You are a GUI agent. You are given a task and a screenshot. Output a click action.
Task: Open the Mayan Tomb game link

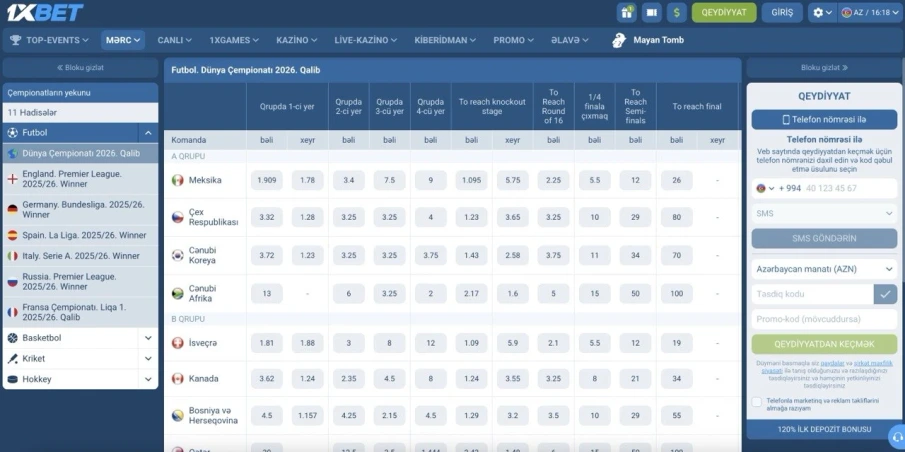(x=648, y=40)
